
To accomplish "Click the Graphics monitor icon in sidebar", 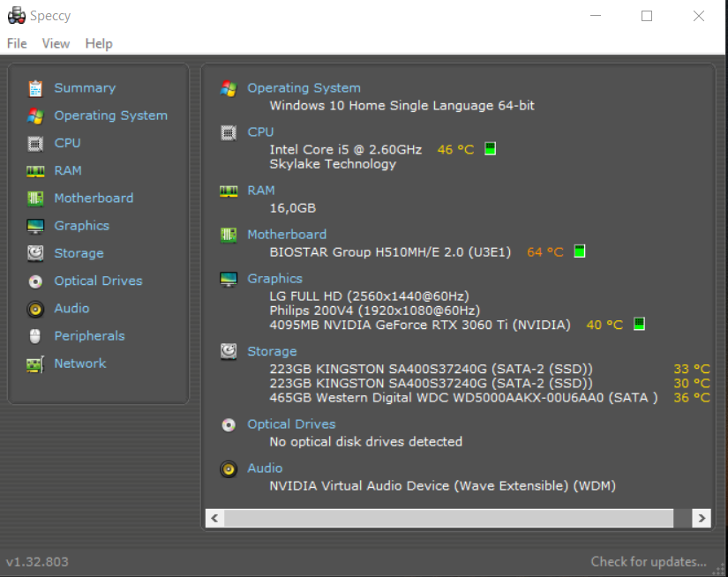I will 35,226.
